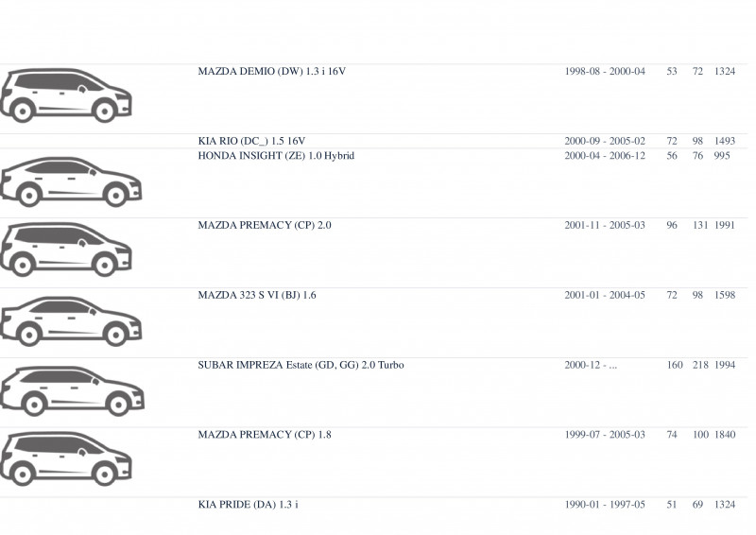Click the date range 1998-08 - 2000-04

[605, 72]
